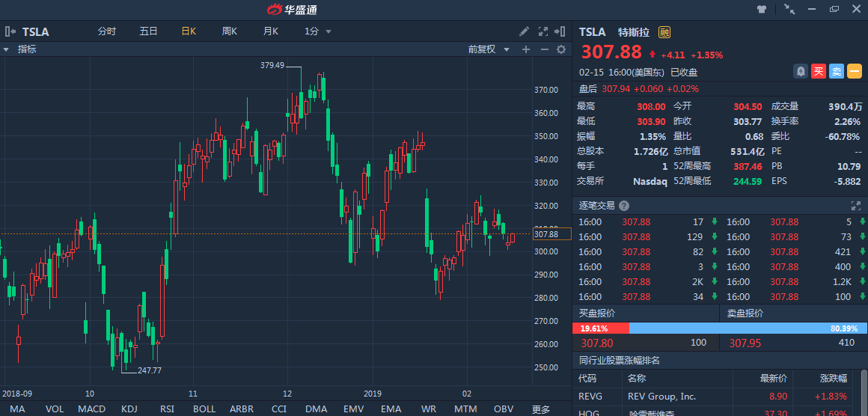Click the bid/ask ratio bar

[720, 328]
